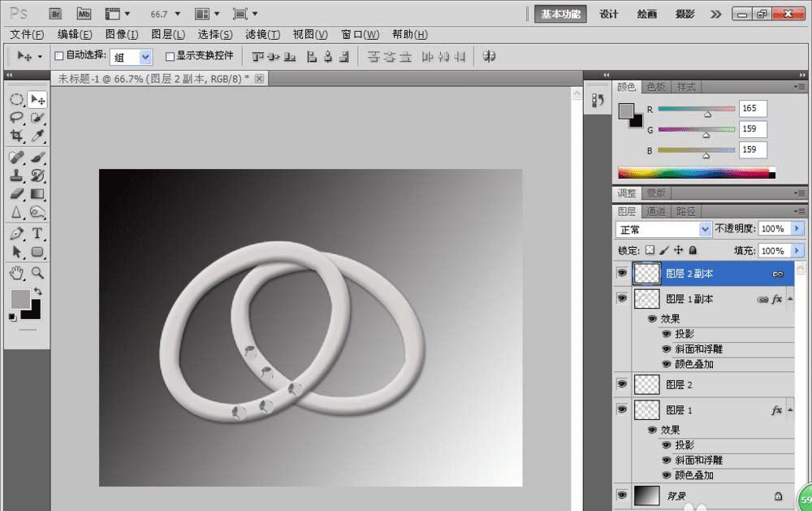
Task: Select the Eraser tool
Action: (x=16, y=193)
